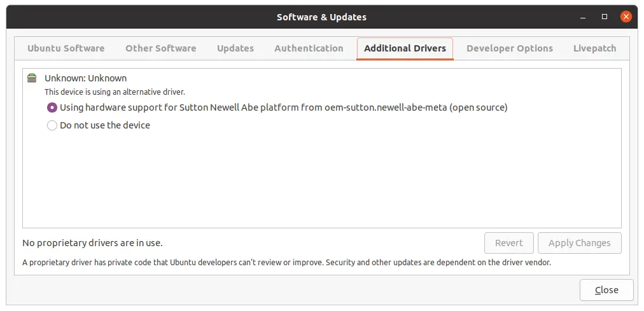Close the Software & Updates dialog
Screen dimensions: 644x311
tap(606, 290)
